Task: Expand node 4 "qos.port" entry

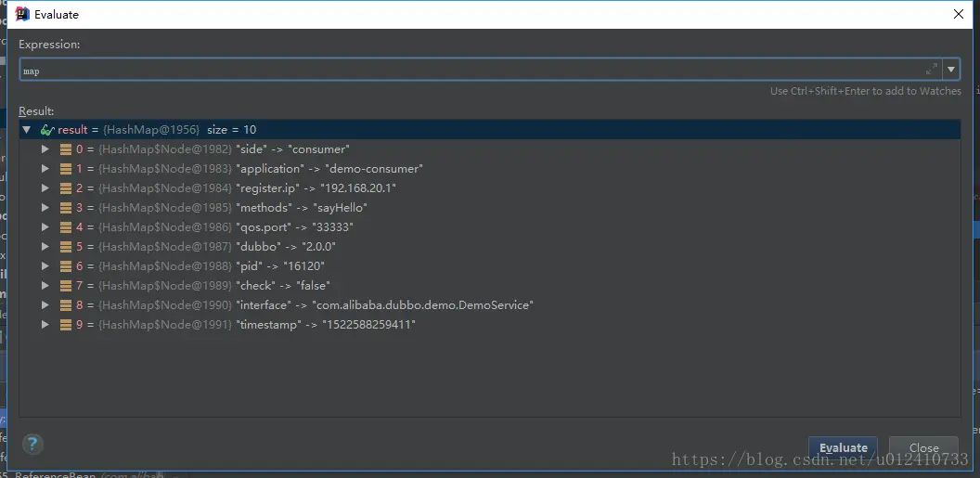Action: tap(45, 226)
